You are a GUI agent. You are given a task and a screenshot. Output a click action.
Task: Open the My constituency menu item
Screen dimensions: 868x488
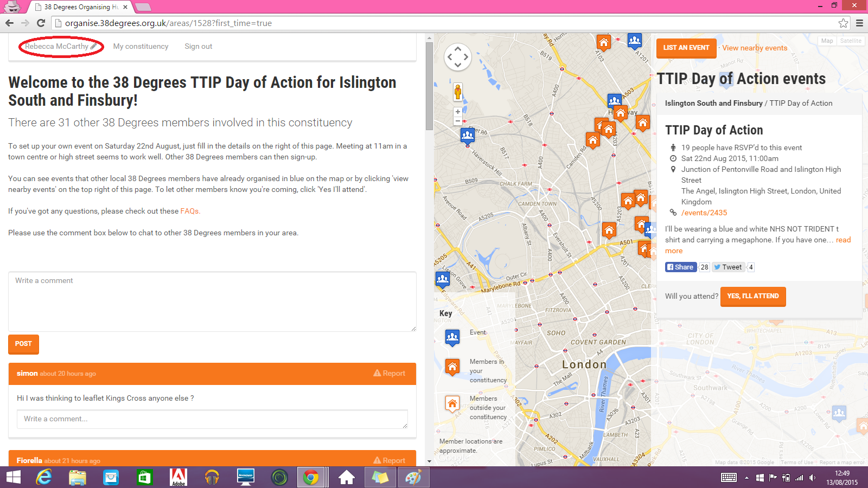pos(141,47)
